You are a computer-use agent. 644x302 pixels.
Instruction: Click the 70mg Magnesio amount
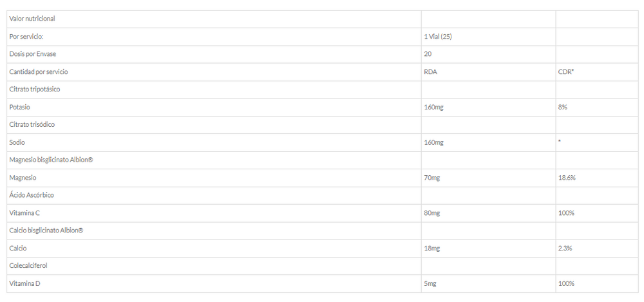pyautogui.click(x=432, y=177)
